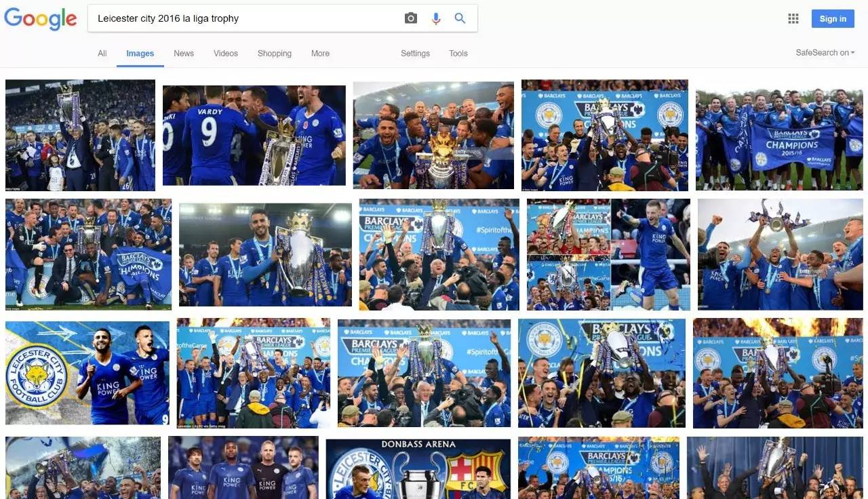This screenshot has width=868, height=499.
Task: Switch to the Videos tab
Action: [226, 54]
